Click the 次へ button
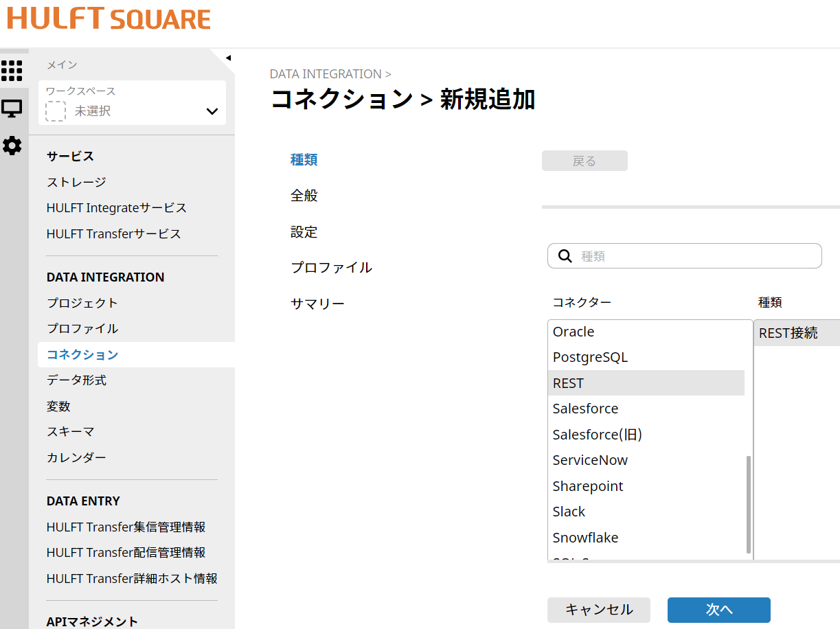This screenshot has width=840, height=629. coord(719,610)
